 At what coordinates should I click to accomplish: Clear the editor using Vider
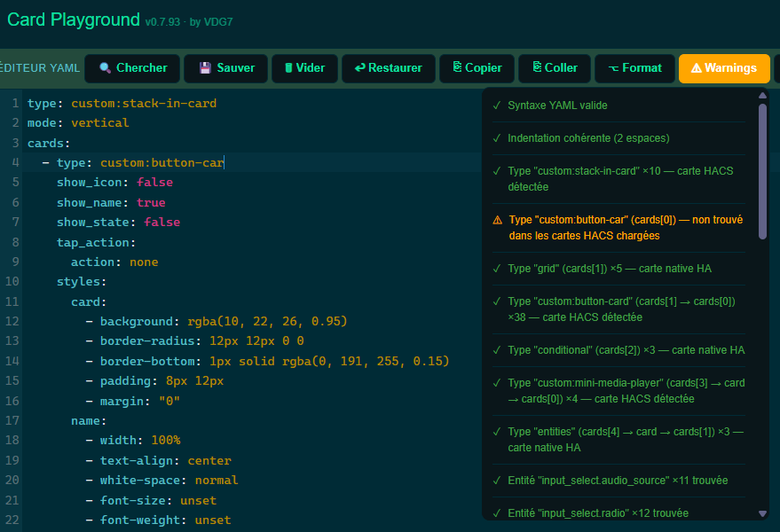304,68
